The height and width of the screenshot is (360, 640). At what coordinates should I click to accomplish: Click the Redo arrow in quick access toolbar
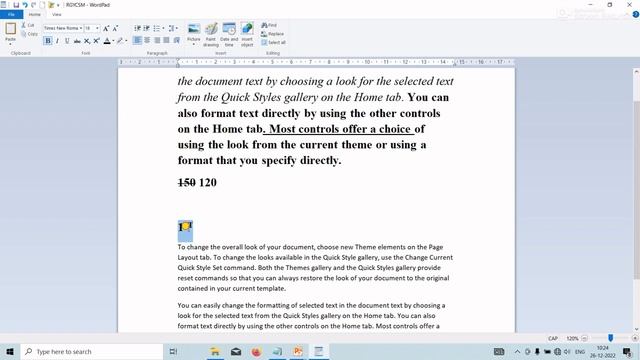[33, 5]
